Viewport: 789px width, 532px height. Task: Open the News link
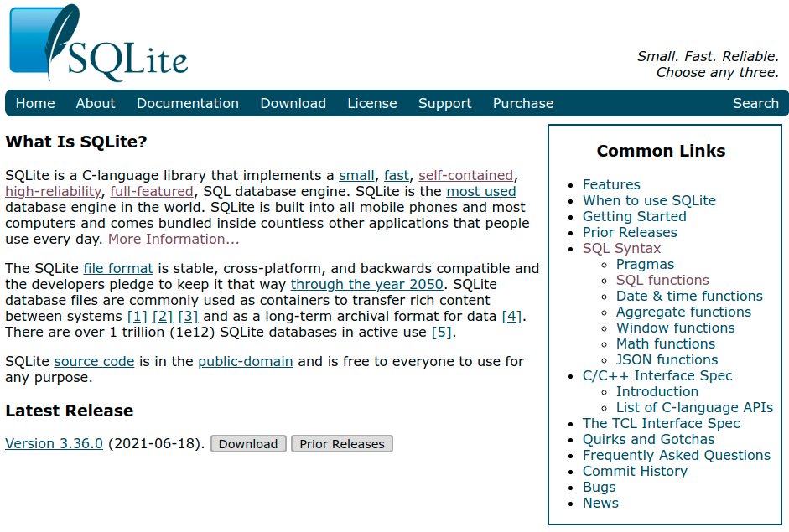pyautogui.click(x=601, y=504)
